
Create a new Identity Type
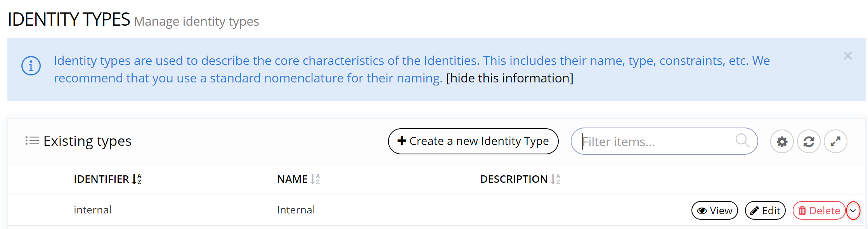(x=473, y=141)
